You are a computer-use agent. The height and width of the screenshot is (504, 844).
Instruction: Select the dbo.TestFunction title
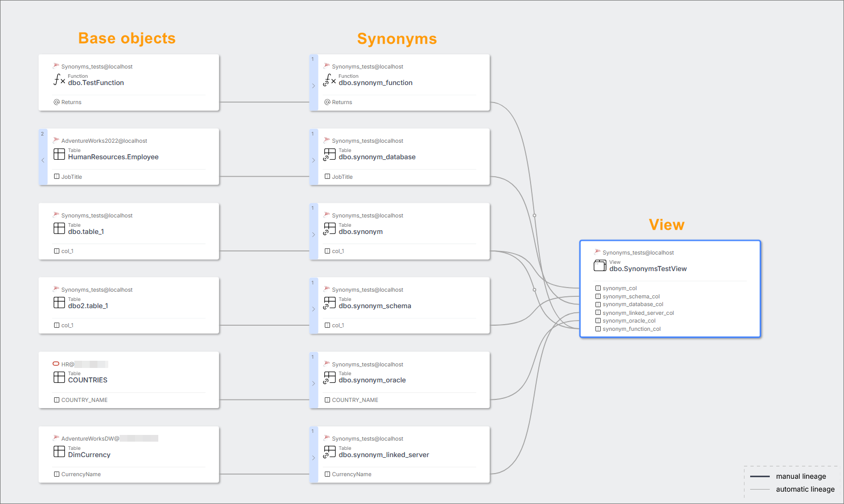pos(96,82)
